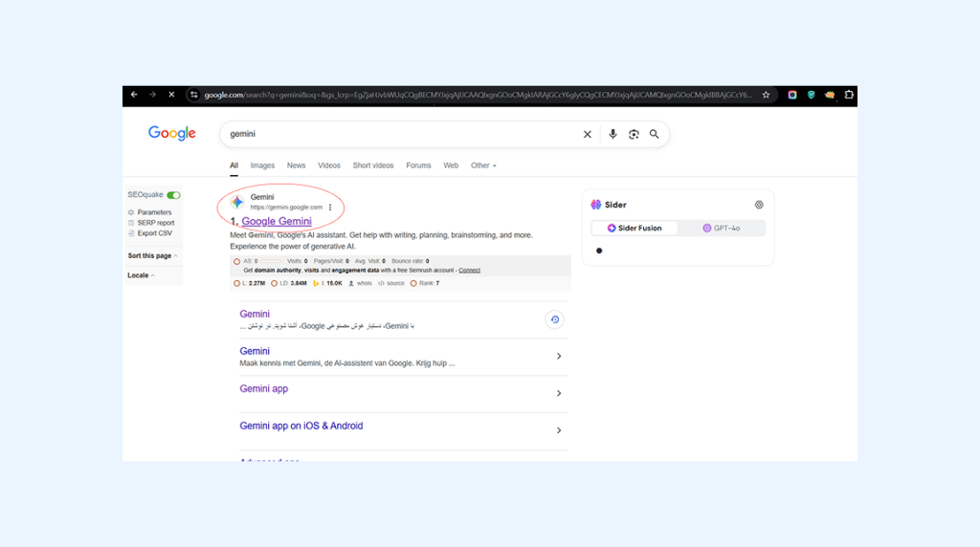Select the All results tab
Viewport: 980px width, 547px height.
tap(234, 165)
